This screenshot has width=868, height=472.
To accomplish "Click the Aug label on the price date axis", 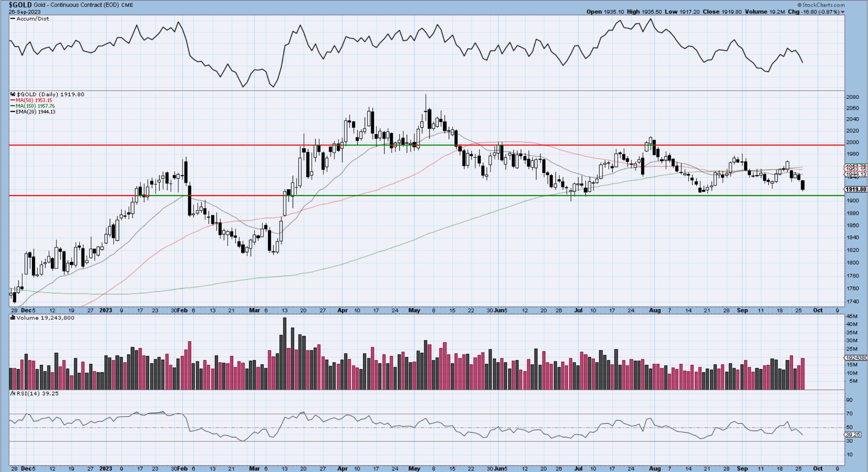I will [655, 310].
